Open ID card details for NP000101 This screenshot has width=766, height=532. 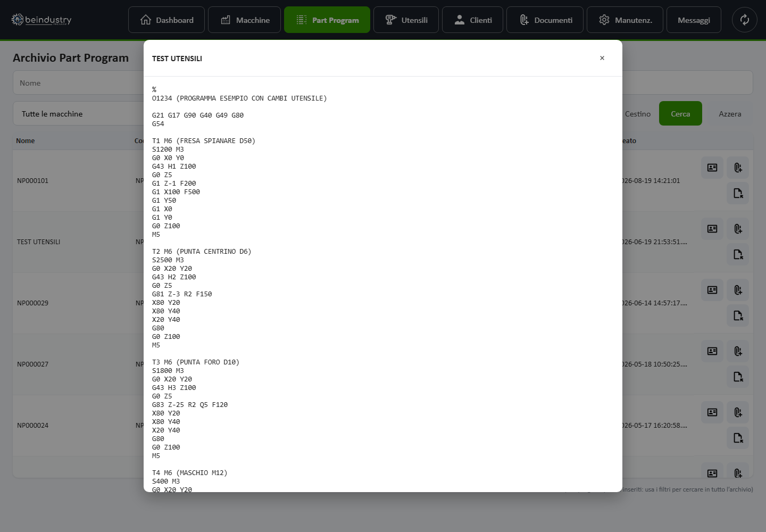coord(712,168)
